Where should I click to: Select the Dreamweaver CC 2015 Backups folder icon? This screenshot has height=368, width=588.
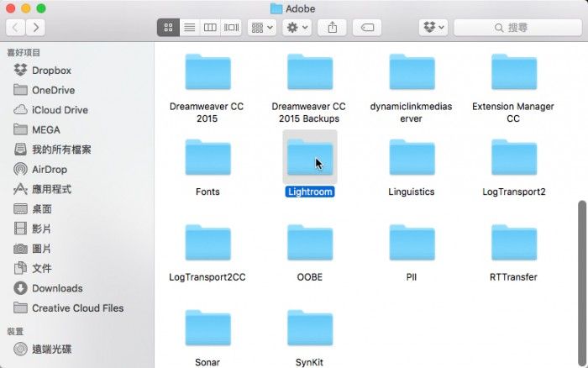pos(310,72)
